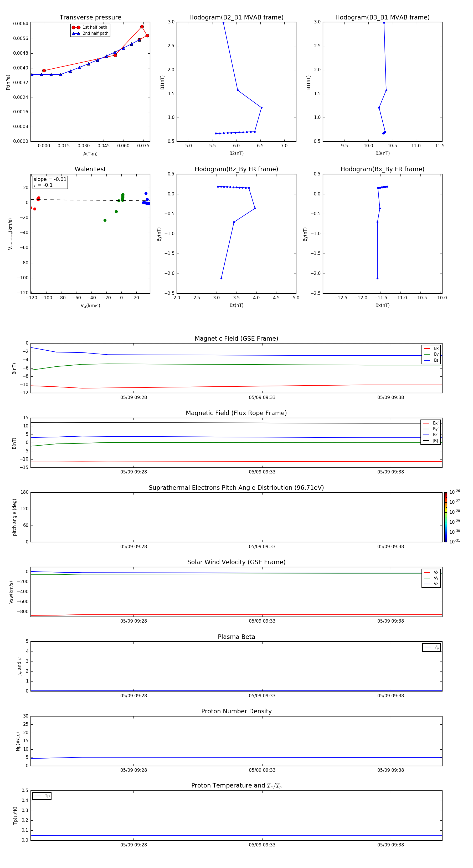The width and height of the screenshot is (473, 868).
Task: Click the "slope = -0.01" annotation text
Action: pyautogui.click(x=50, y=179)
